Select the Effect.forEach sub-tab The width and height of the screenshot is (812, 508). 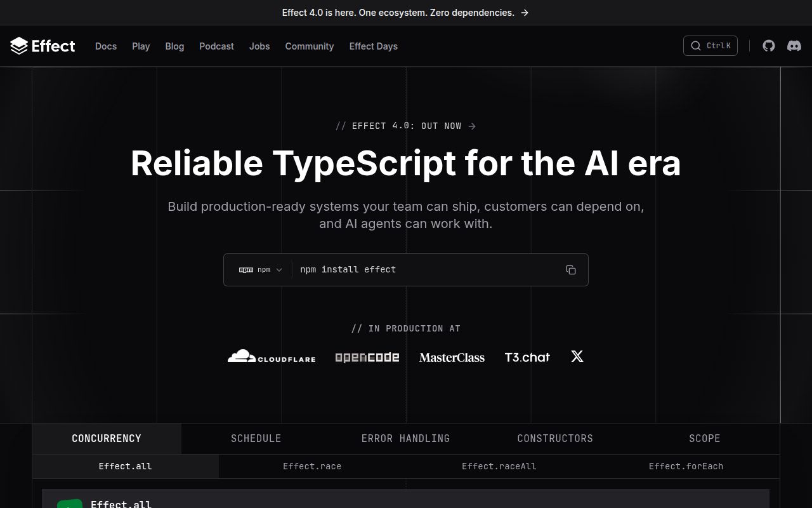click(686, 466)
